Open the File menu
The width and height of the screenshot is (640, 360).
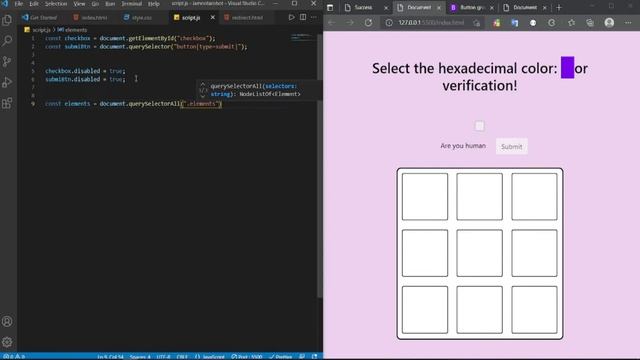click(x=19, y=4)
